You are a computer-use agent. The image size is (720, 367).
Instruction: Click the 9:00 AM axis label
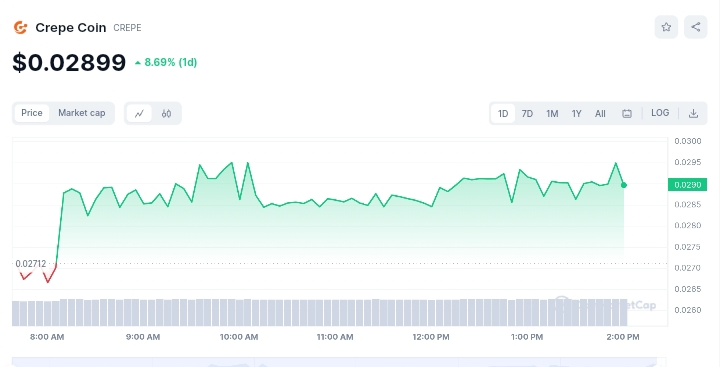[x=143, y=337]
